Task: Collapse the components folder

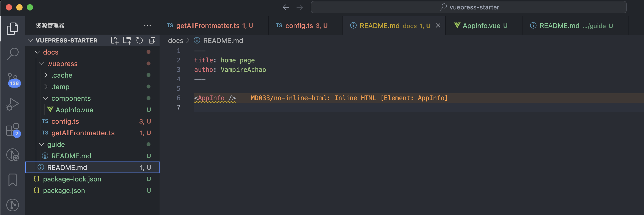Action: click(x=71, y=98)
